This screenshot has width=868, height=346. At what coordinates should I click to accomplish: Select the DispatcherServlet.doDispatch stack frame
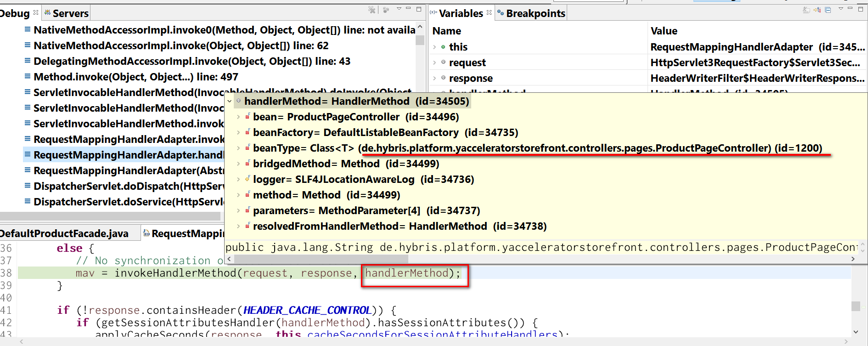tap(124, 186)
